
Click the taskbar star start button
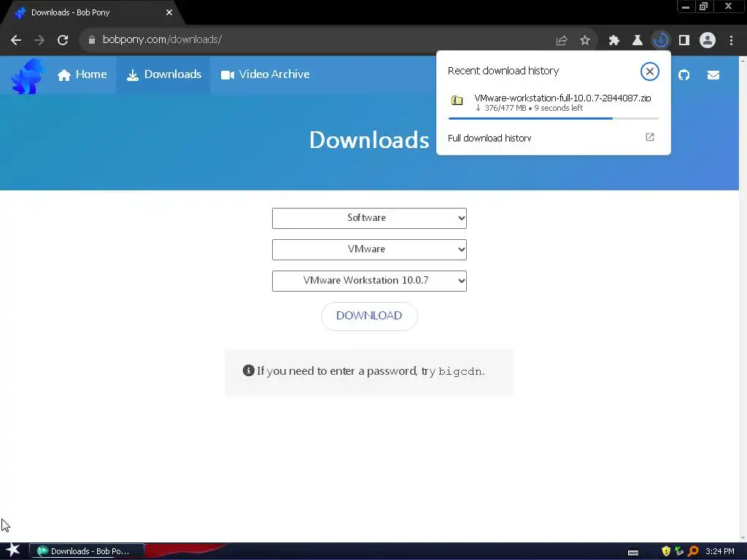pyautogui.click(x=12, y=551)
